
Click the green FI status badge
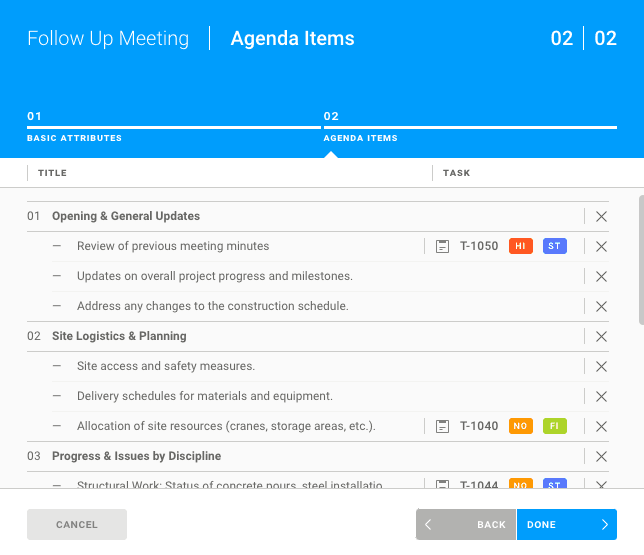pos(555,426)
